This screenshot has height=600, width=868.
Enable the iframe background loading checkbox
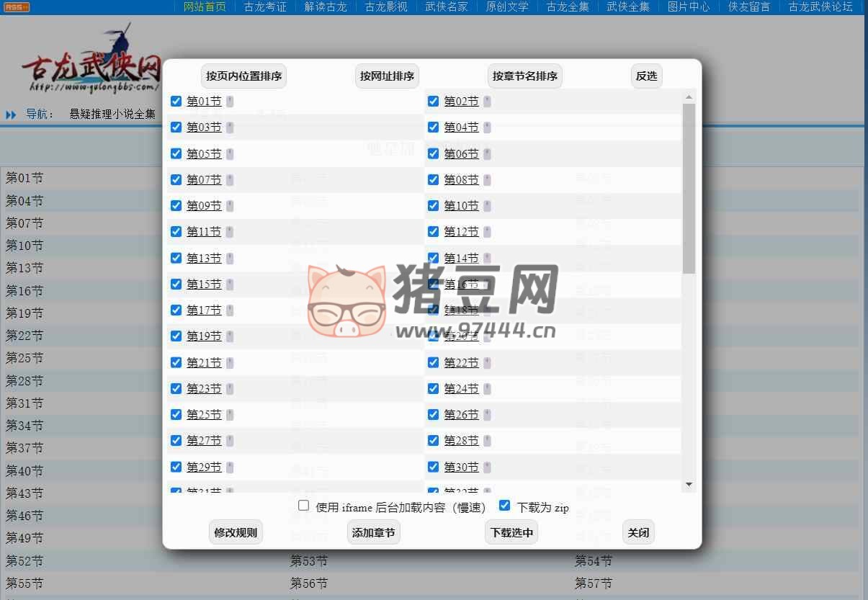304,506
